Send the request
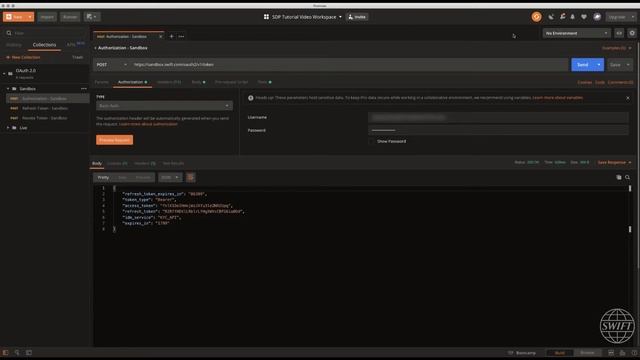 click(582, 64)
